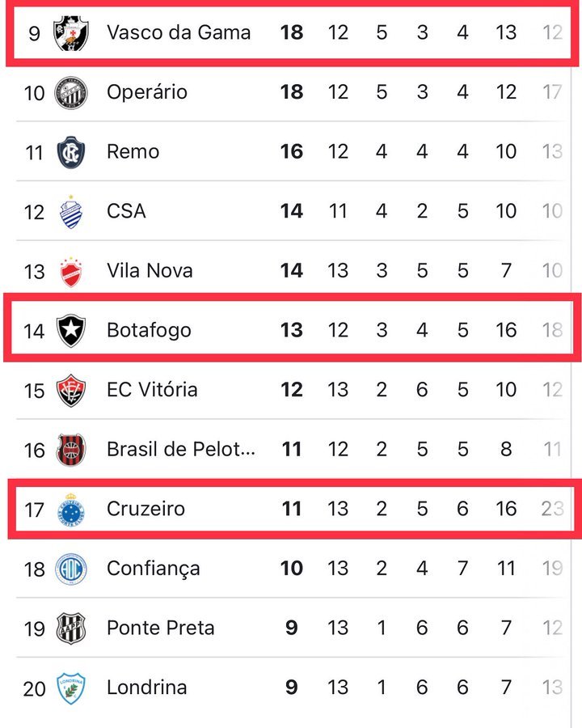Select the Ponte Preta team name
This screenshot has height=728, width=582.
[161, 628]
